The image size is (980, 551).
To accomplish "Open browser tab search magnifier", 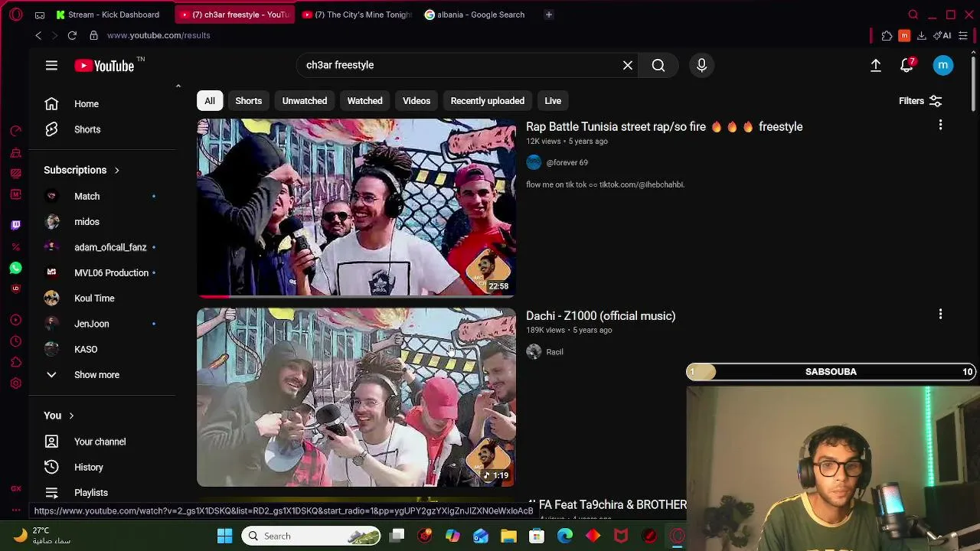I will 913,15.
